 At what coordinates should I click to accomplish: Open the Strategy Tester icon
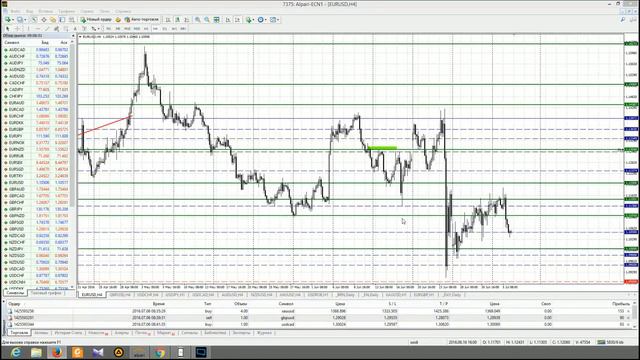[71, 20]
